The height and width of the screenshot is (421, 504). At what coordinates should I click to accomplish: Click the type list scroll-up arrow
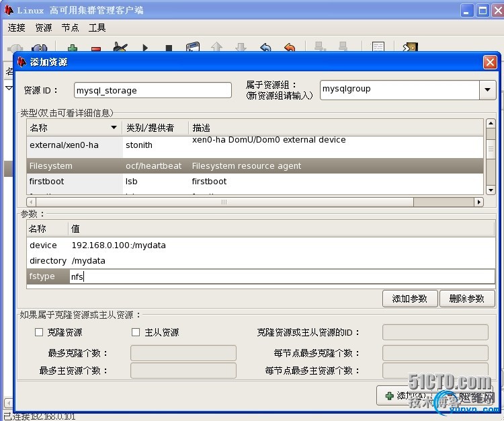tap(491, 124)
